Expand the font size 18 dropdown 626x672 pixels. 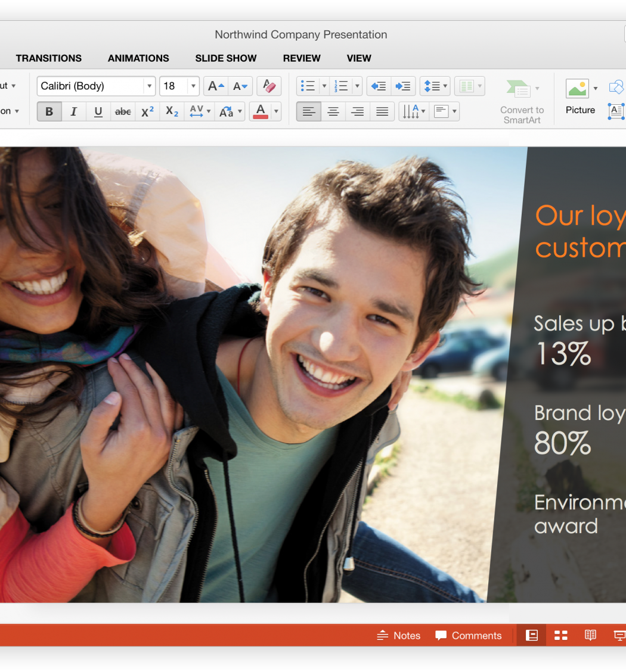[x=193, y=86]
